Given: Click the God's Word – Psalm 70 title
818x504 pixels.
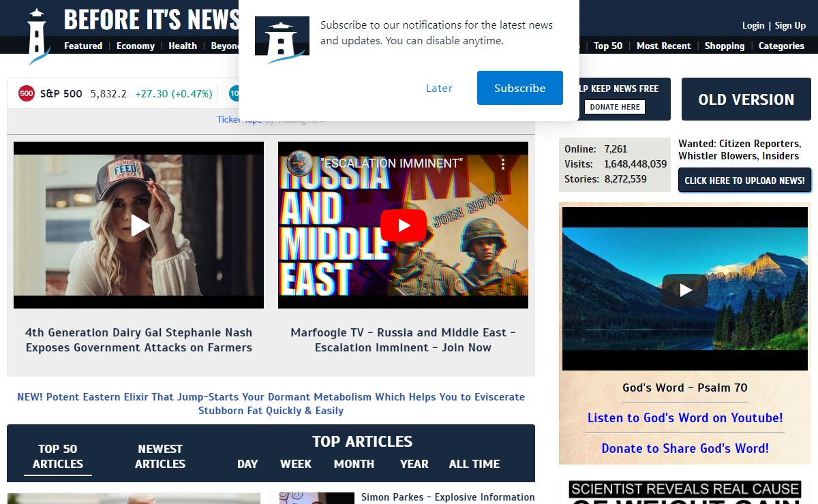Looking at the screenshot, I should pyautogui.click(x=685, y=388).
